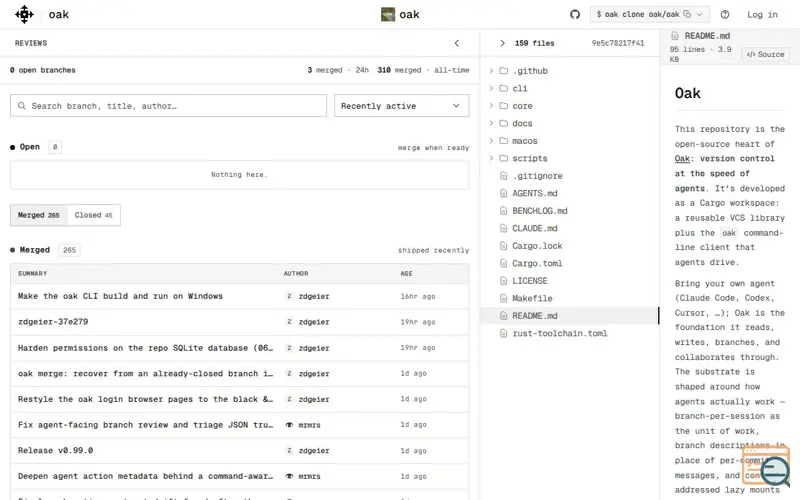The width and height of the screenshot is (800, 500).
Task: Click the Log in link
Action: (x=762, y=14)
